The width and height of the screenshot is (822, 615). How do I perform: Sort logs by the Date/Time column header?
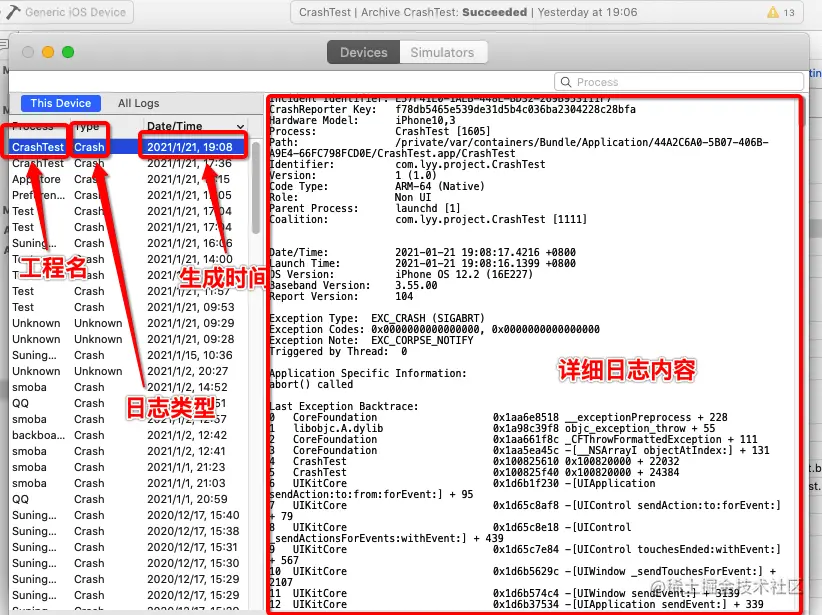[x=195, y=126]
